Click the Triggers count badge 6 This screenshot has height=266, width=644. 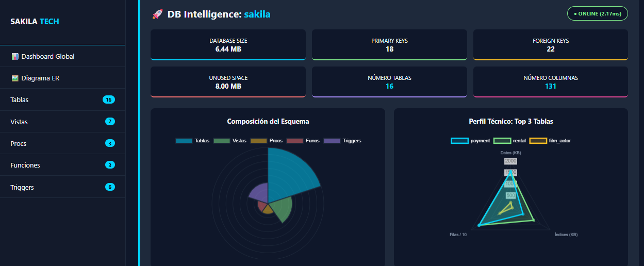[110, 187]
